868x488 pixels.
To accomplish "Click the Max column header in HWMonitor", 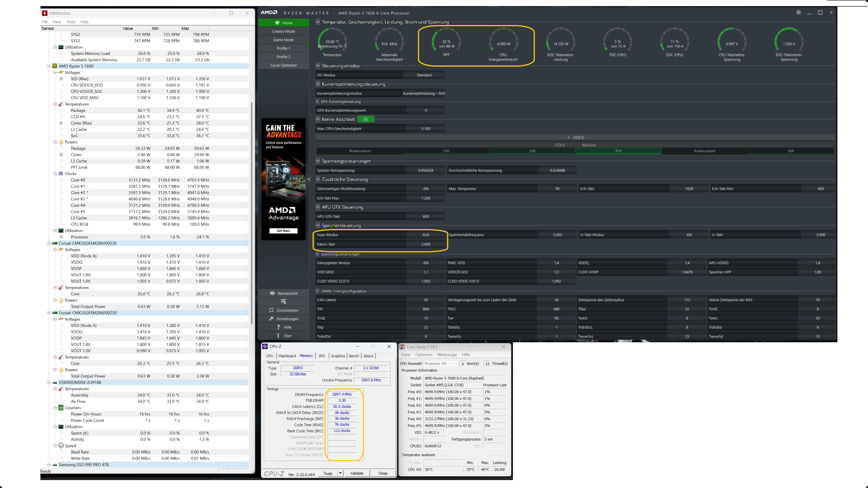I will [194, 28].
